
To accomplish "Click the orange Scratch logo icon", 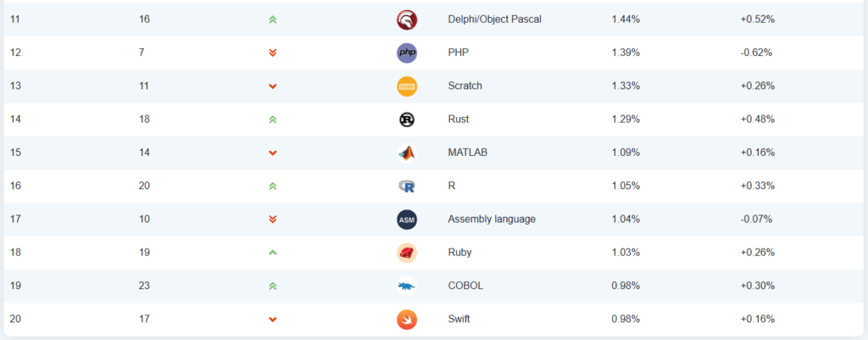I will [407, 86].
